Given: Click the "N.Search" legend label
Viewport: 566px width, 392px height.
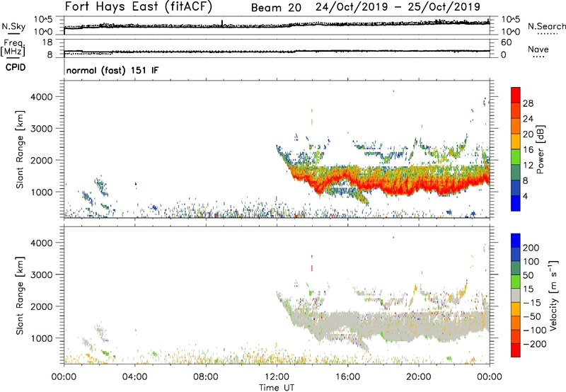Looking at the screenshot, I should click(546, 26).
